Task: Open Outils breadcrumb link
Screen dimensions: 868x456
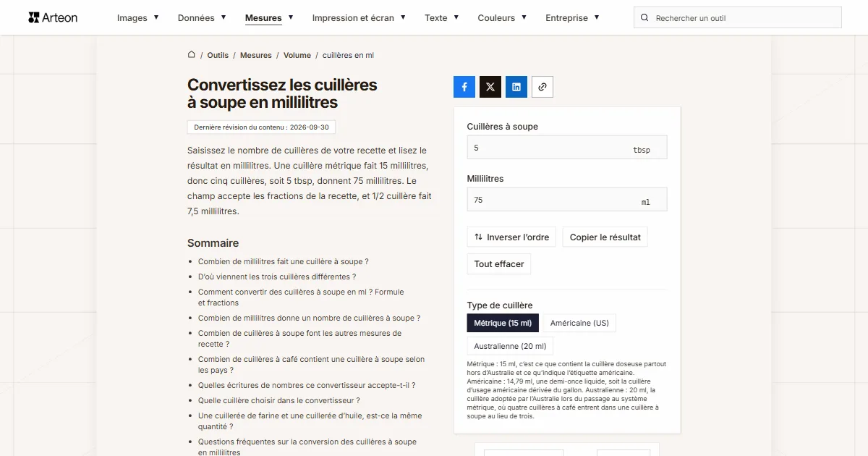Action: [x=218, y=55]
